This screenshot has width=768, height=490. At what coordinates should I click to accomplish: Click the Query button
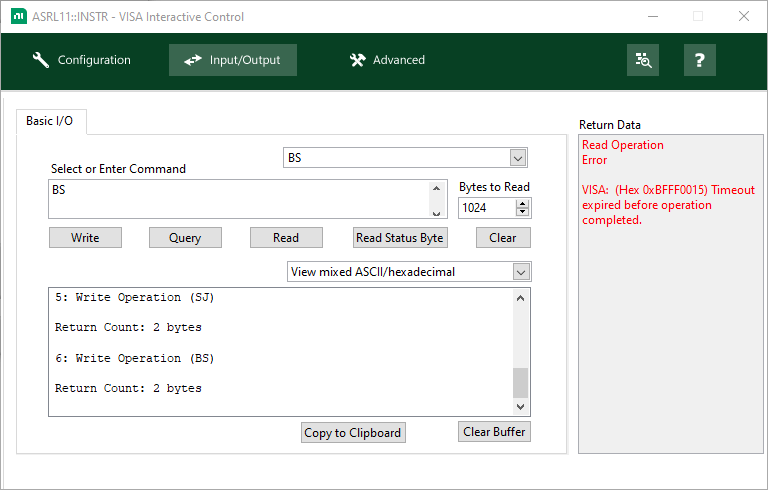[x=185, y=238]
